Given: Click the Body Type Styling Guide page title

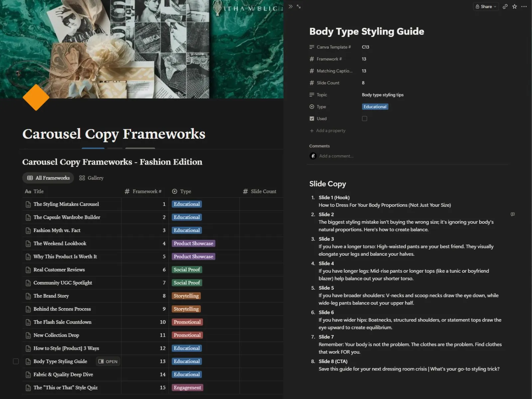Looking at the screenshot, I should (x=367, y=31).
